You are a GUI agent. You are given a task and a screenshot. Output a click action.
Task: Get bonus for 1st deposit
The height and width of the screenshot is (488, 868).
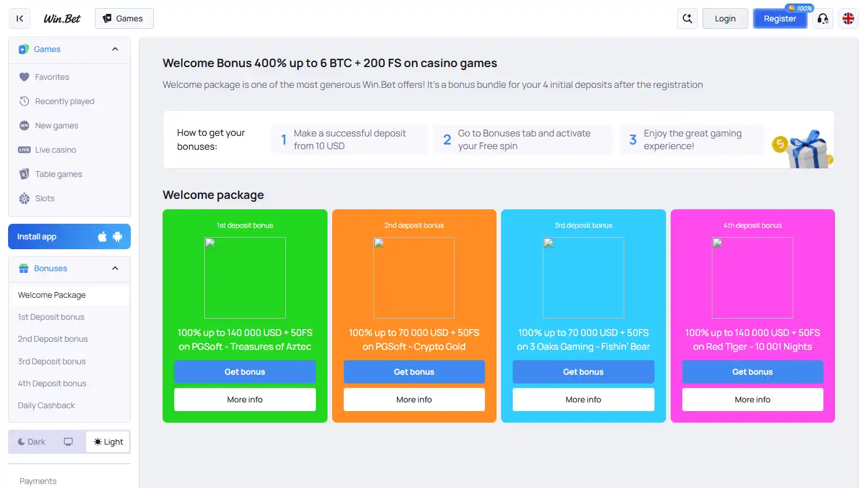point(245,372)
